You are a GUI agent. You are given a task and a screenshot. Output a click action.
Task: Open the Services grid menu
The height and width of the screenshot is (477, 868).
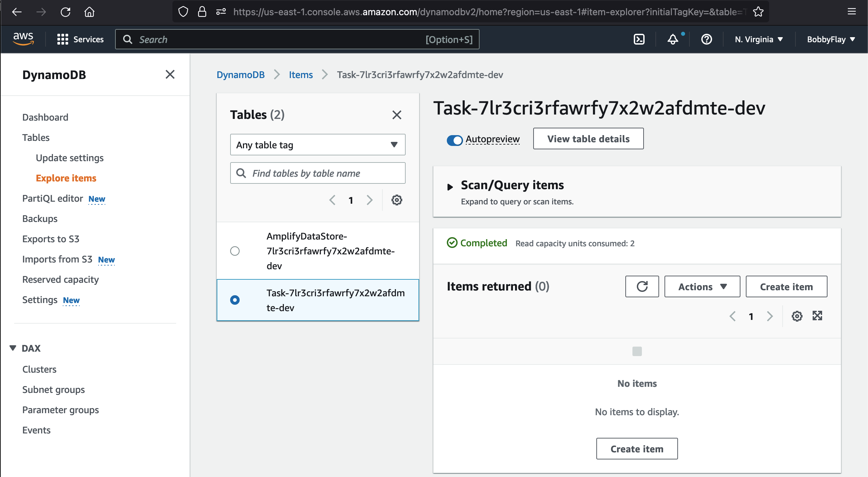coord(80,39)
